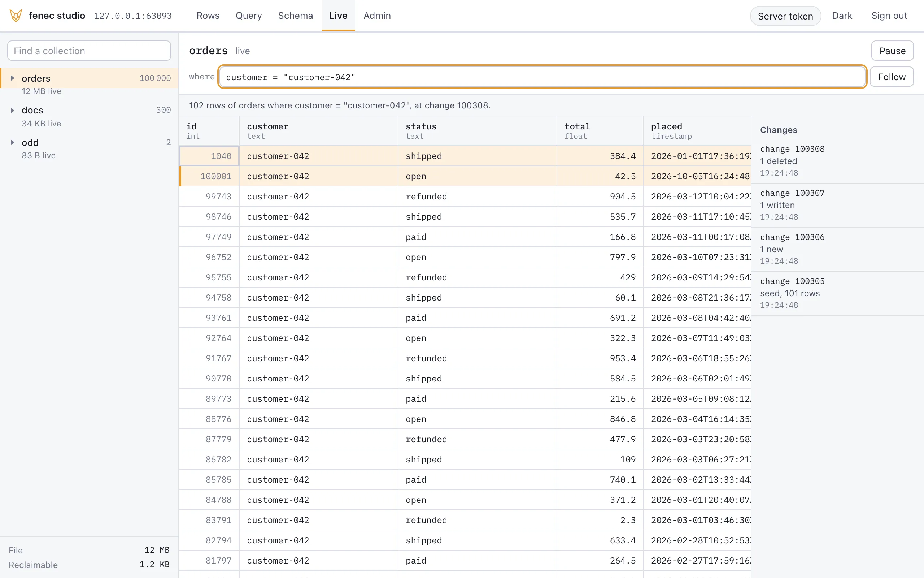
Task: Click the total value 429
Action: tap(628, 277)
